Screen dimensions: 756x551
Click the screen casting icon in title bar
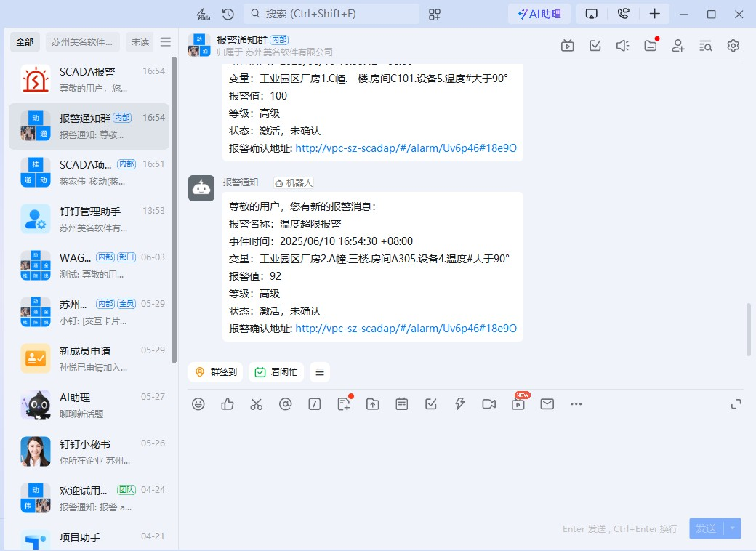pyautogui.click(x=591, y=14)
